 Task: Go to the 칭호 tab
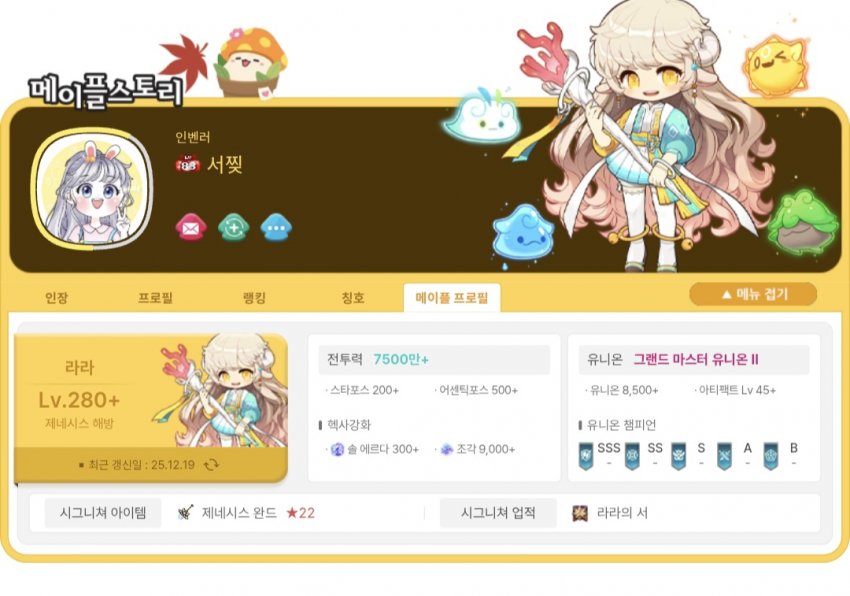[x=353, y=298]
